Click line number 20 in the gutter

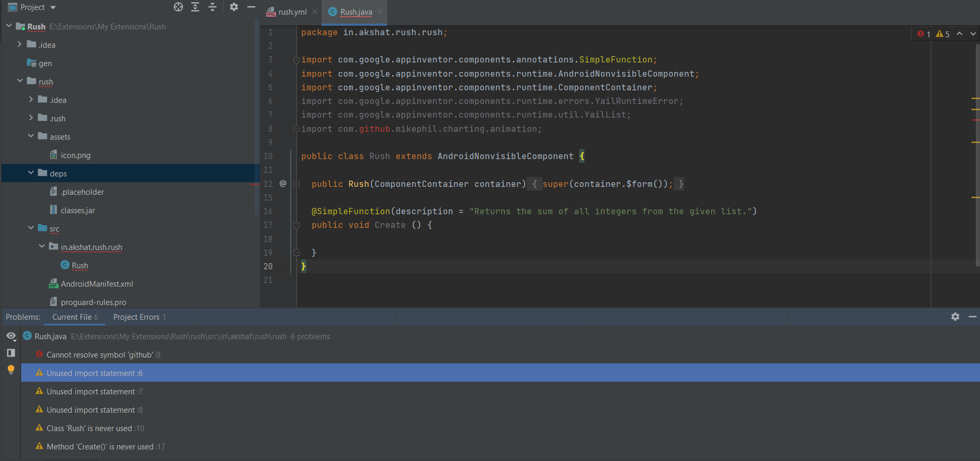click(268, 266)
